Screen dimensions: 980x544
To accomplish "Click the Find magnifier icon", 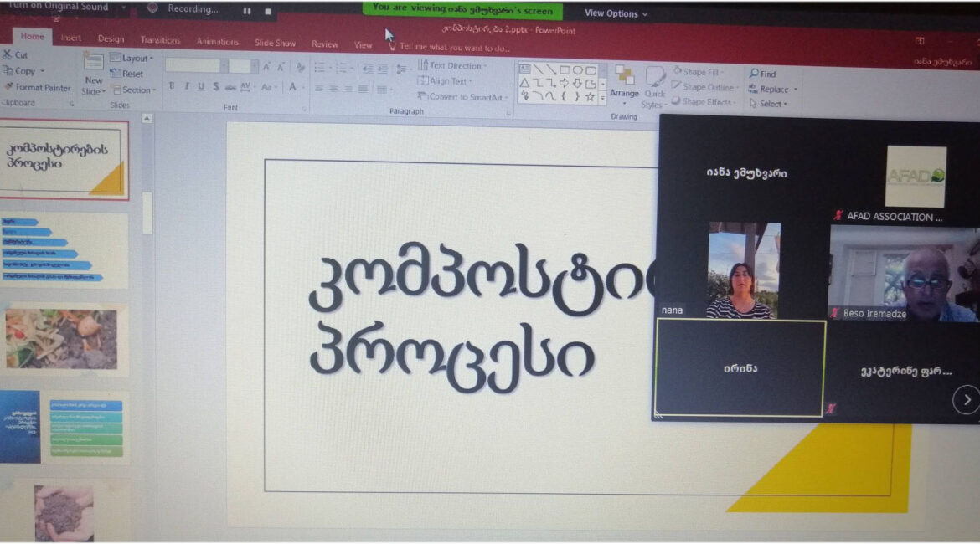I will coord(754,74).
